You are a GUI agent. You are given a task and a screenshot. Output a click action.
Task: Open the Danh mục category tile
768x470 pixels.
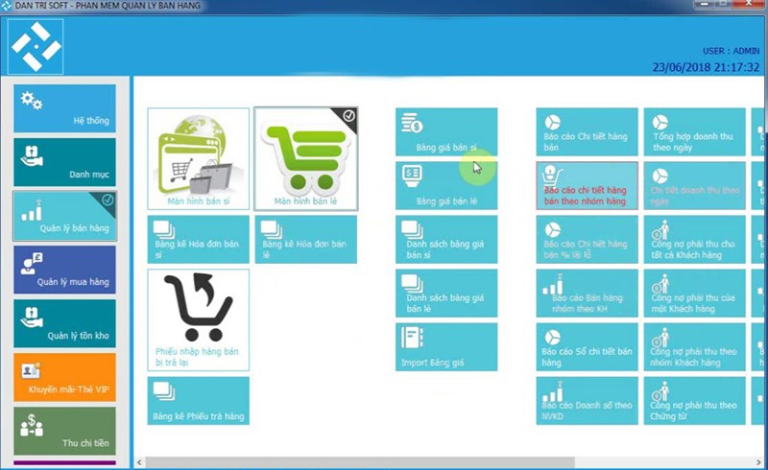pyautogui.click(x=65, y=162)
